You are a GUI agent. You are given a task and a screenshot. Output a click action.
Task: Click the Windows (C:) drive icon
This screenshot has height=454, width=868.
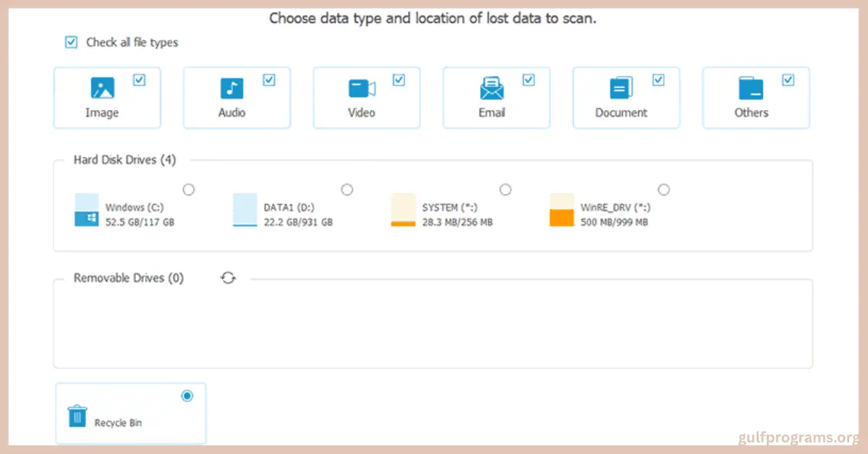point(87,210)
